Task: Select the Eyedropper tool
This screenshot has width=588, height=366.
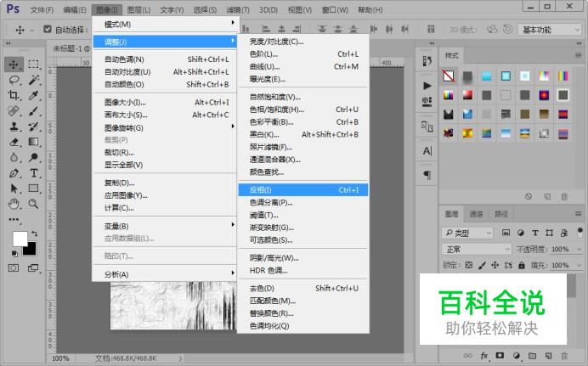Action: click(x=33, y=95)
